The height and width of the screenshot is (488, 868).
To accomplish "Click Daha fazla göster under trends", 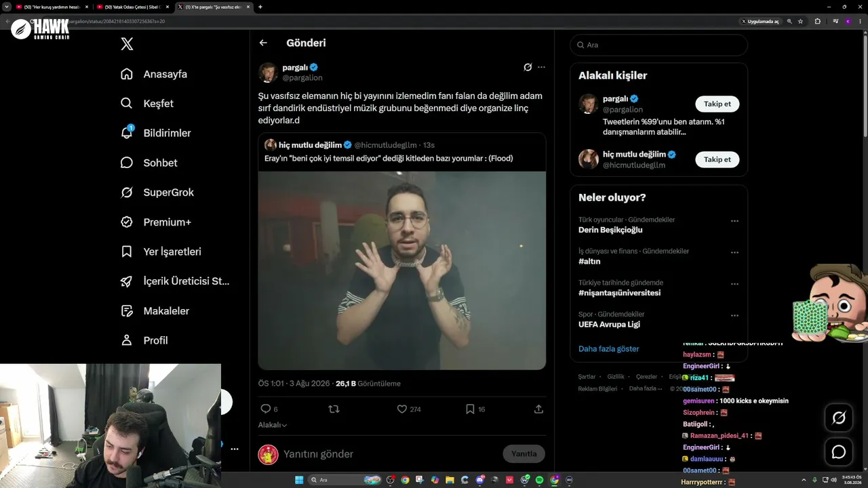I will 608,348.
